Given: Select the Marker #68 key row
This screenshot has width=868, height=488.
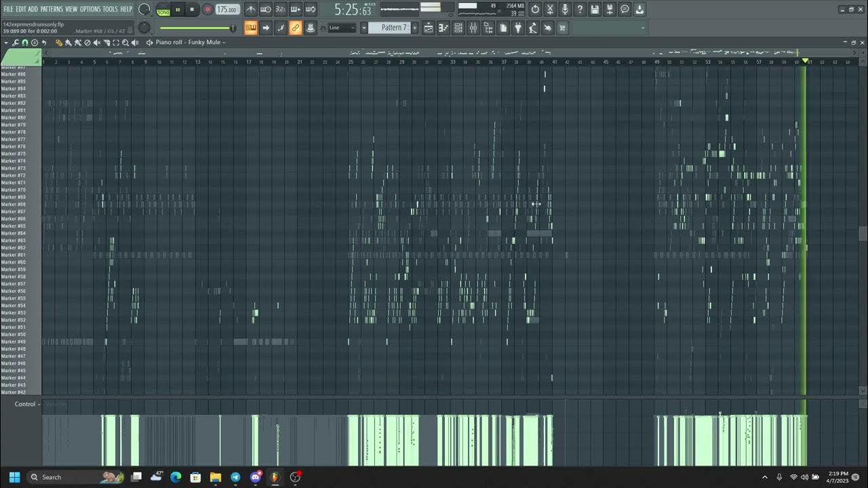Looking at the screenshot, I should tap(21, 204).
